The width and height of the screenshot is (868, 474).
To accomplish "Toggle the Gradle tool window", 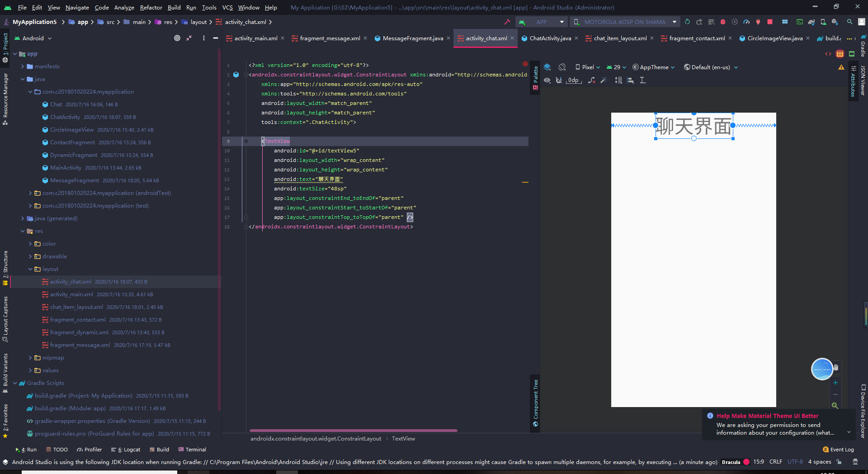I will coord(863,46).
